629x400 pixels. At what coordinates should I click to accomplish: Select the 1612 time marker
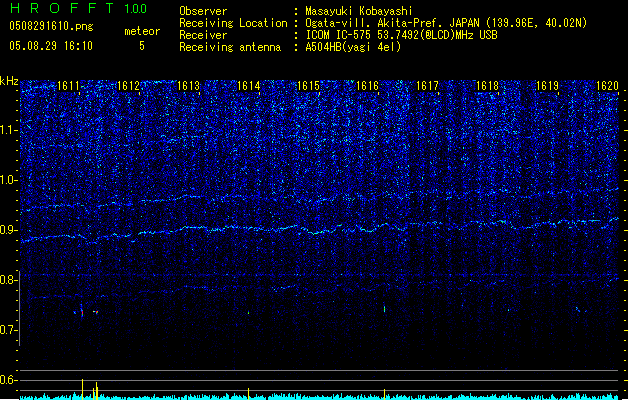point(128,87)
